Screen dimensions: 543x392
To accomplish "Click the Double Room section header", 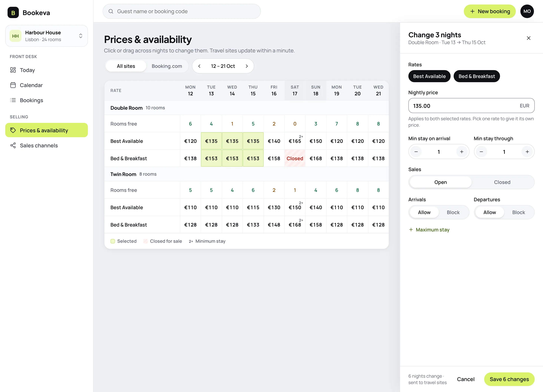I will [x=247, y=108].
